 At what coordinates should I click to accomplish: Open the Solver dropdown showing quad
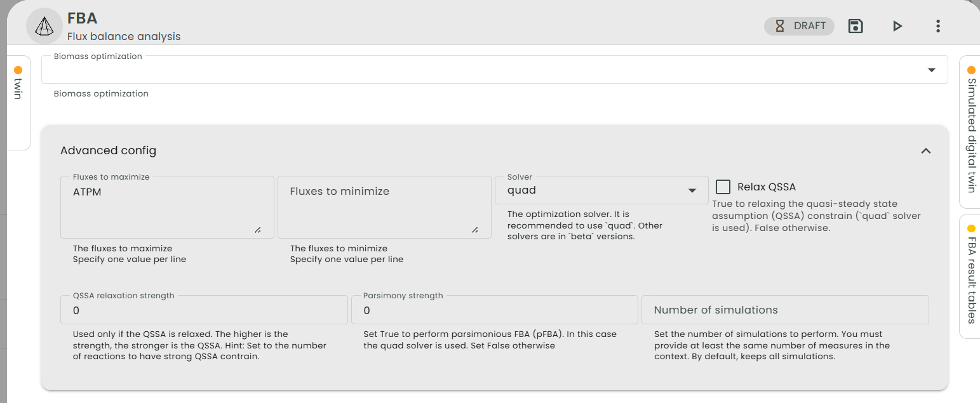pos(601,190)
